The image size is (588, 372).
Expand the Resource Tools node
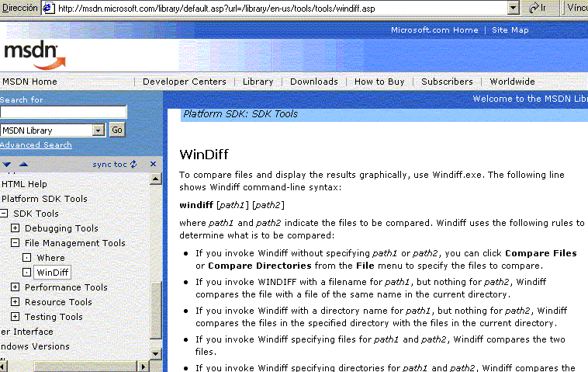coord(15,302)
